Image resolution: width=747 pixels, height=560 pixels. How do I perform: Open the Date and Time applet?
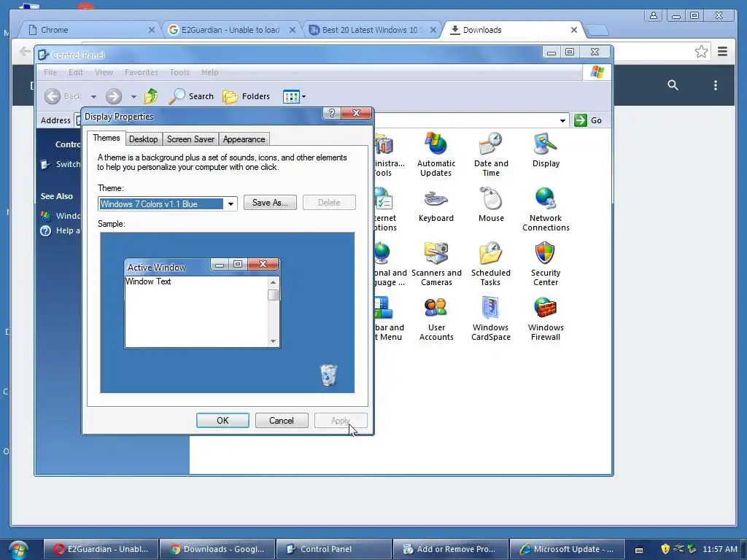pyautogui.click(x=491, y=155)
